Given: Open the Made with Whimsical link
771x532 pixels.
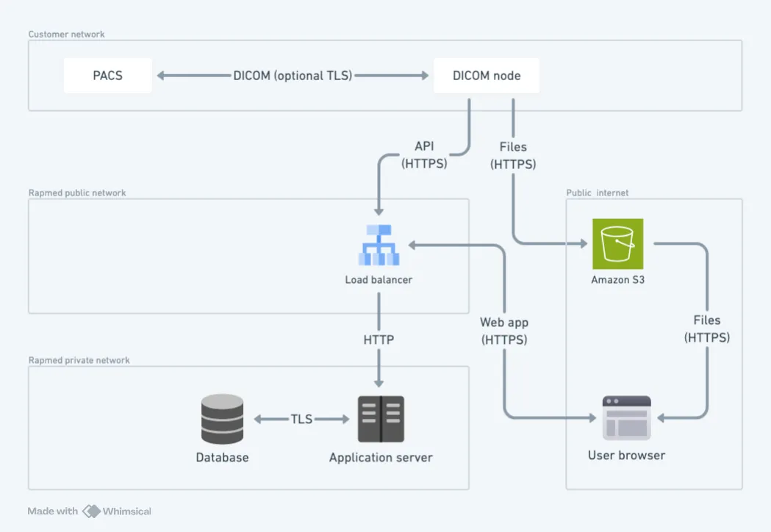Looking at the screenshot, I should pyautogui.click(x=90, y=511).
